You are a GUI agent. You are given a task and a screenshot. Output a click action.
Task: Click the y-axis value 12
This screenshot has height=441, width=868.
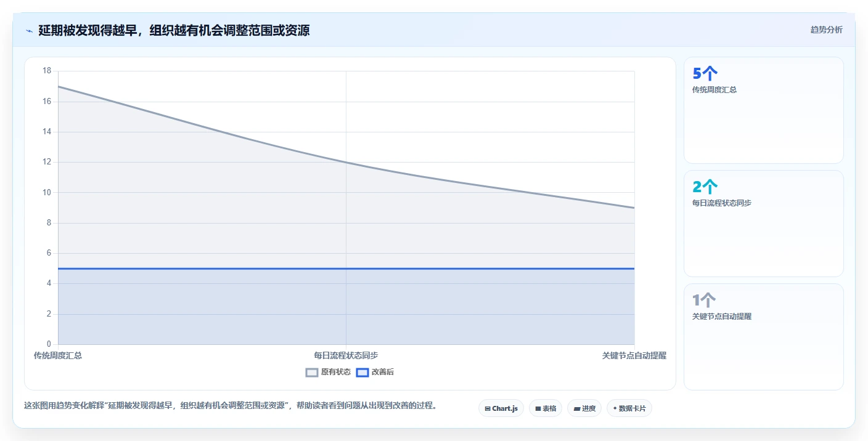(x=47, y=162)
